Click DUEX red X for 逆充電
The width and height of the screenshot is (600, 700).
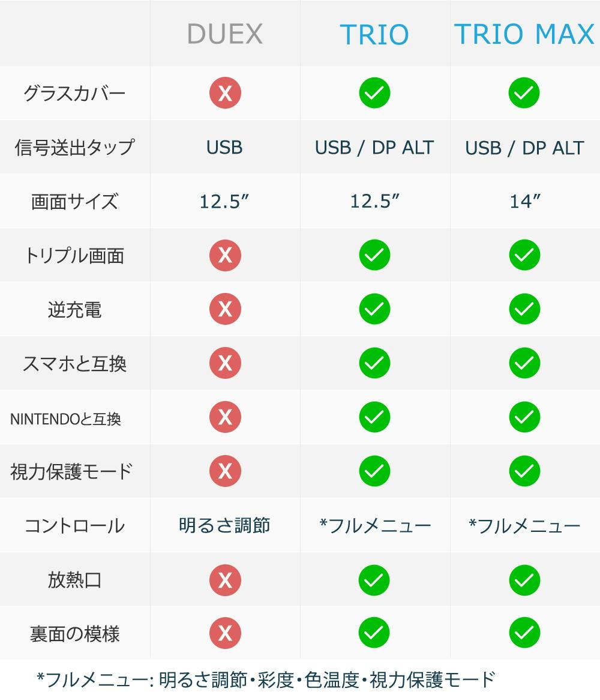[225, 309]
